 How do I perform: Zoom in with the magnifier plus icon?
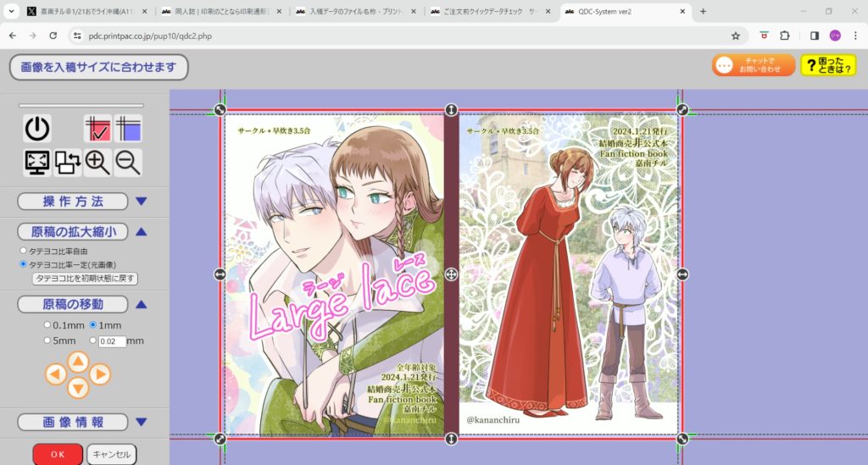pos(97,162)
